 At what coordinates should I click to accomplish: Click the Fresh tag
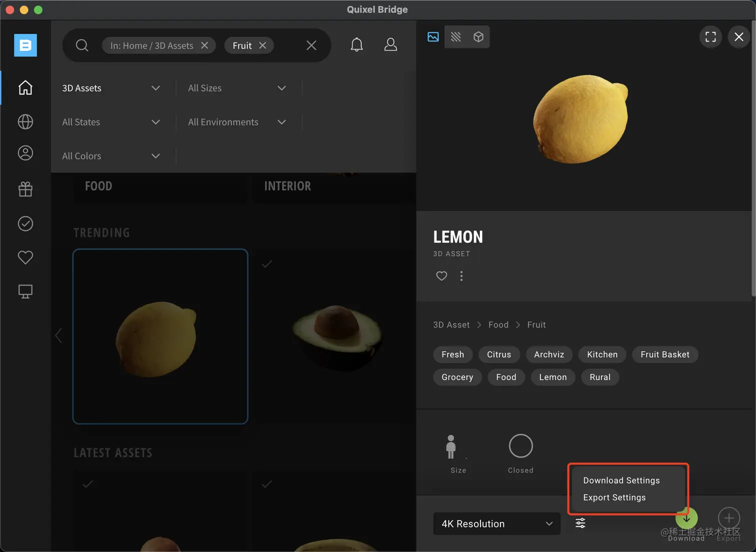coord(453,354)
